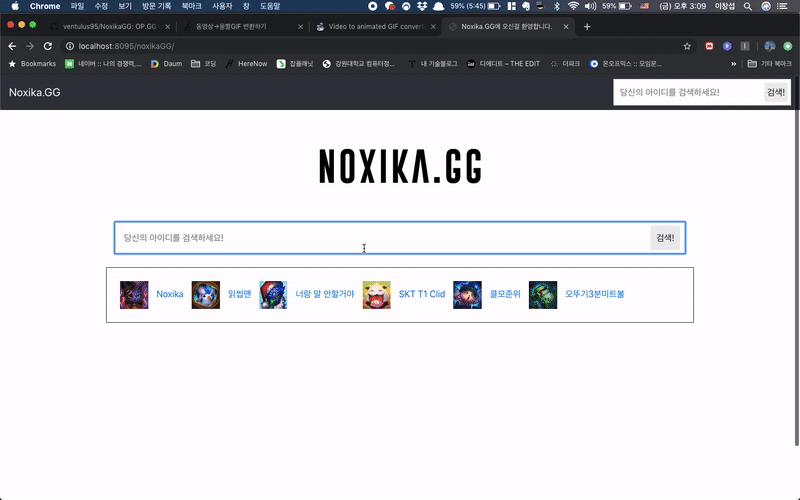Click the Bluetooth icon in menu bar
Image resolution: width=800 pixels, height=500 pixels.
[557, 6]
